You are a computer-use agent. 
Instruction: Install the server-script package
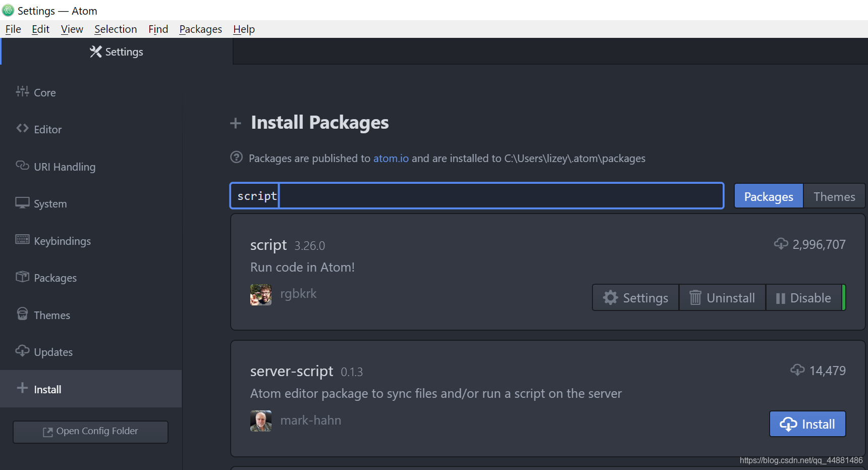tap(807, 424)
